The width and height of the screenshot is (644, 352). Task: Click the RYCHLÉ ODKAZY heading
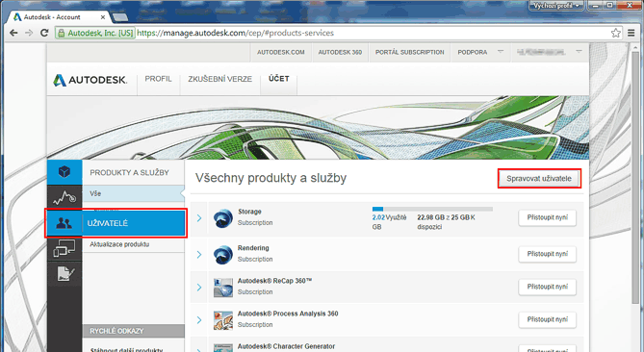[116, 331]
